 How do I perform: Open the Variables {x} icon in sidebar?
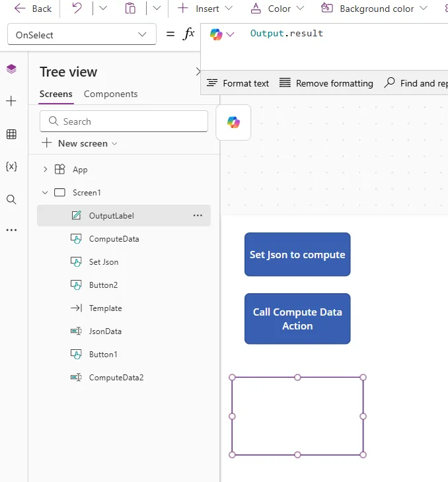pyautogui.click(x=11, y=166)
